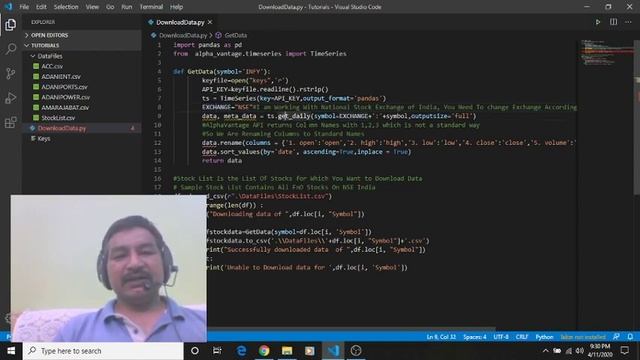Close the DownloadData.py tab
The width and height of the screenshot is (640, 360).
pos(210,22)
